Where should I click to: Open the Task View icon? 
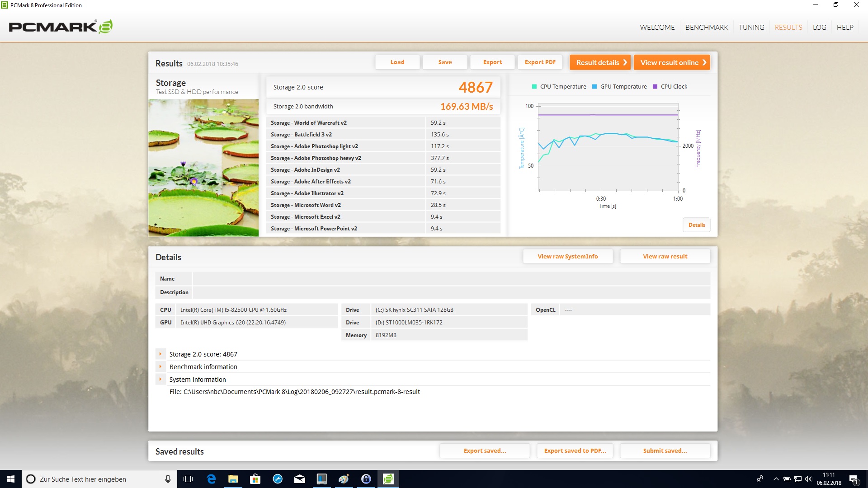point(188,479)
